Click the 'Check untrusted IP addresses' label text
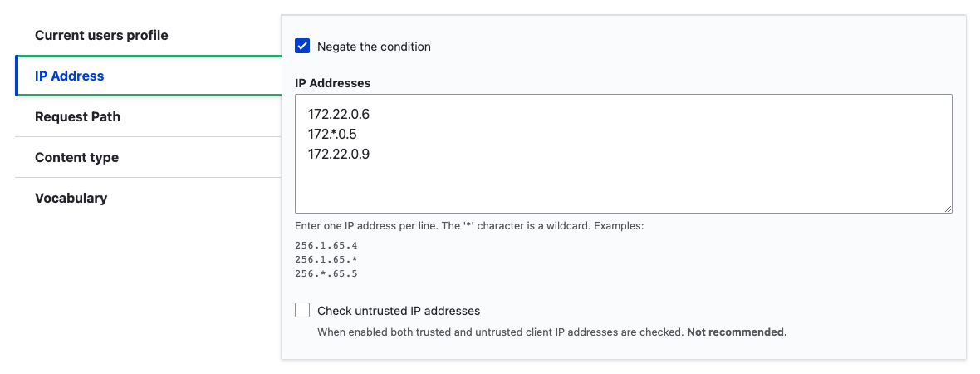The image size is (980, 374). [x=399, y=311]
